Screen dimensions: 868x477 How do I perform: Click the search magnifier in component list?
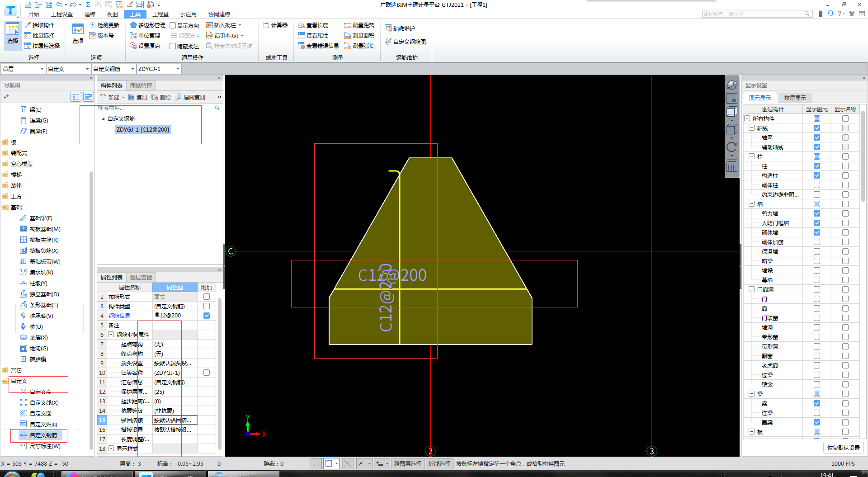[x=217, y=108]
